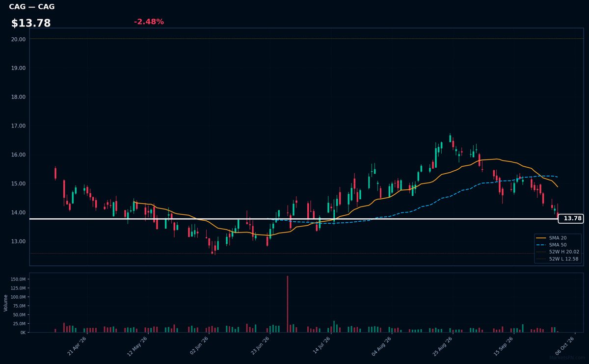Click the 15 Sep '26 date label
This screenshot has height=364, width=589.
(x=503, y=346)
